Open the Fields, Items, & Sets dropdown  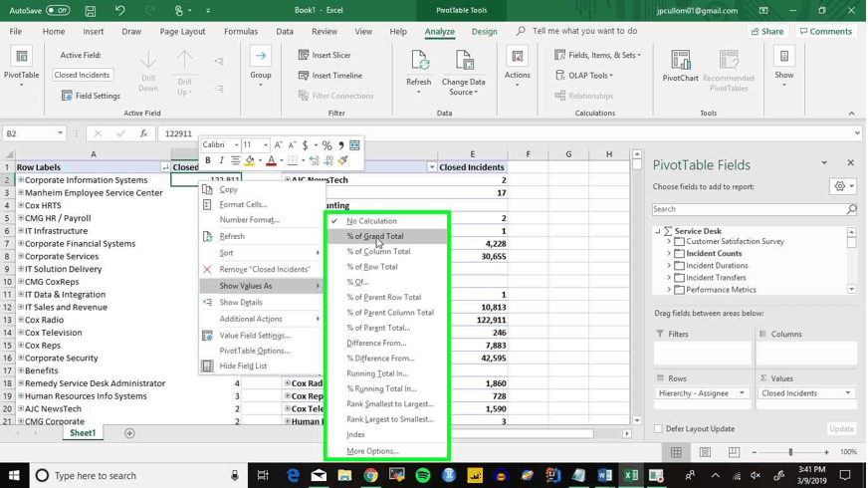pyautogui.click(x=598, y=55)
